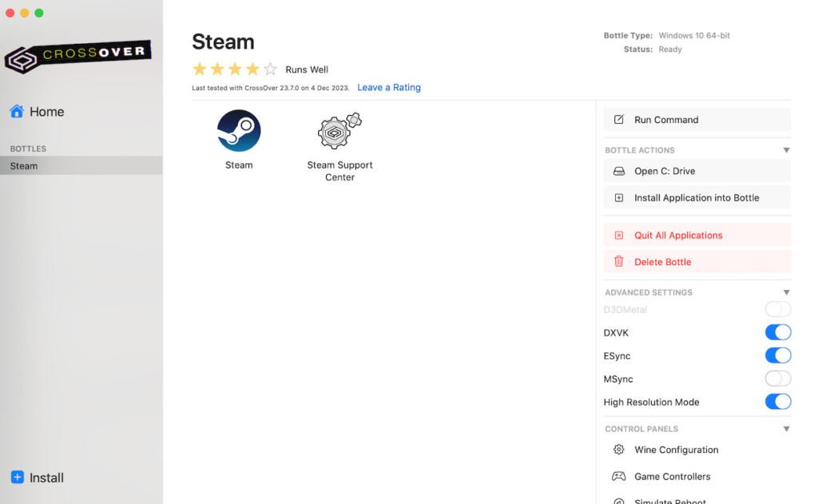Disable High Resolution Mode switch
Viewport: 818px width, 504px height.
(x=778, y=402)
